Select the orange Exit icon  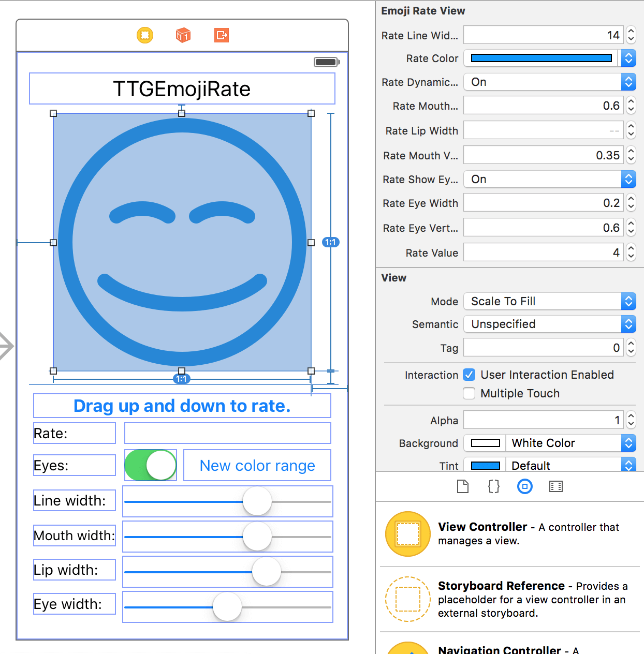(x=222, y=35)
